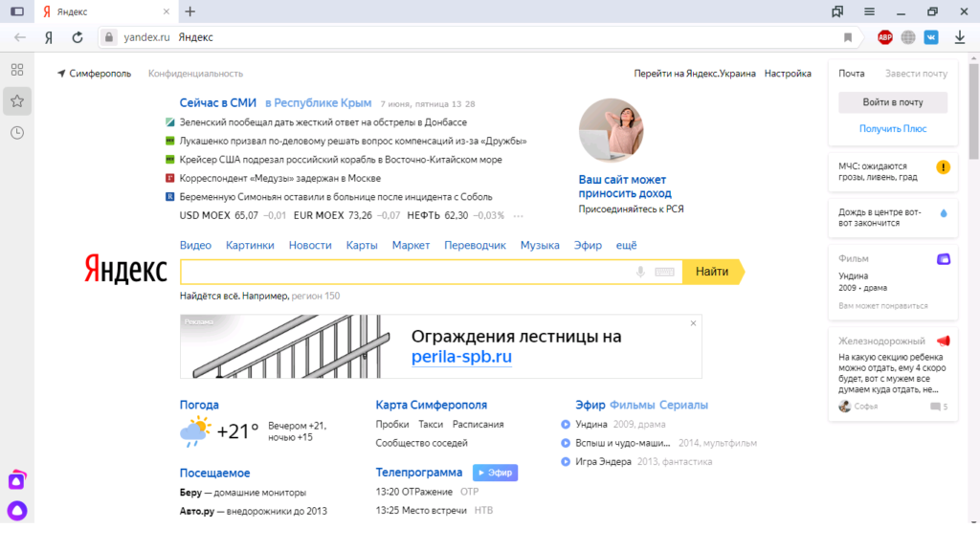Switch news to в Республике Крым
The image size is (980, 551).
318,103
